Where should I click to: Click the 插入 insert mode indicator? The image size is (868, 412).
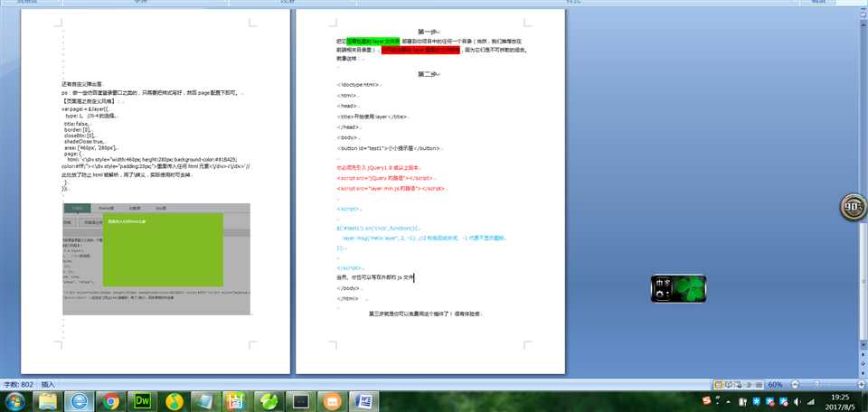(x=48, y=384)
